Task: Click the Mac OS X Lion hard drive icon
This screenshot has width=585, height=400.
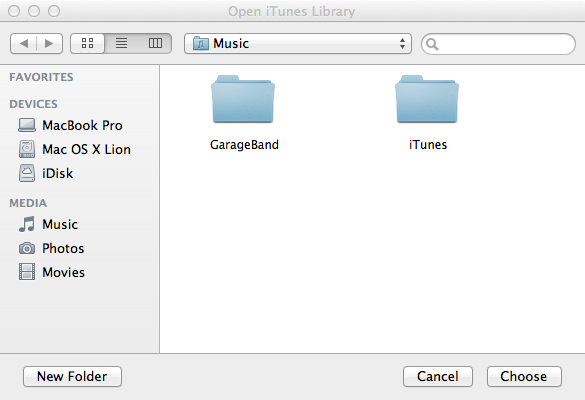Action: [27, 149]
